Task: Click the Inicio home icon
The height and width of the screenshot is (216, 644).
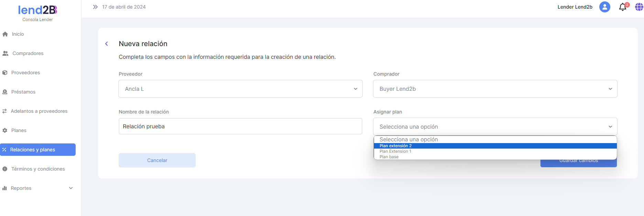Action: [5, 34]
